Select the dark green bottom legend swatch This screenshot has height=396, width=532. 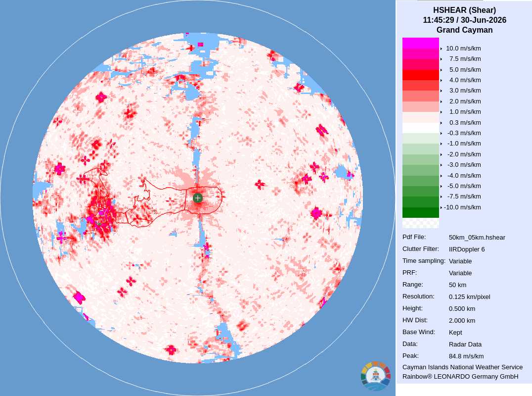[421, 213]
